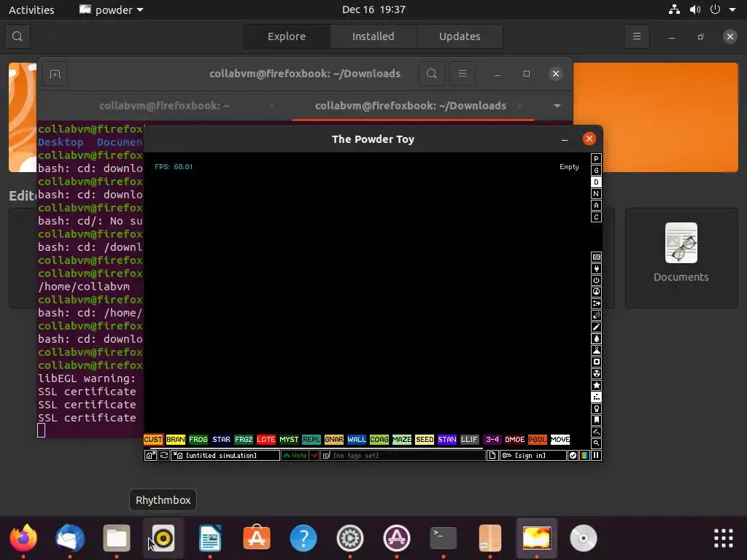Open Ubuntu Software hamburger menu

(636, 36)
